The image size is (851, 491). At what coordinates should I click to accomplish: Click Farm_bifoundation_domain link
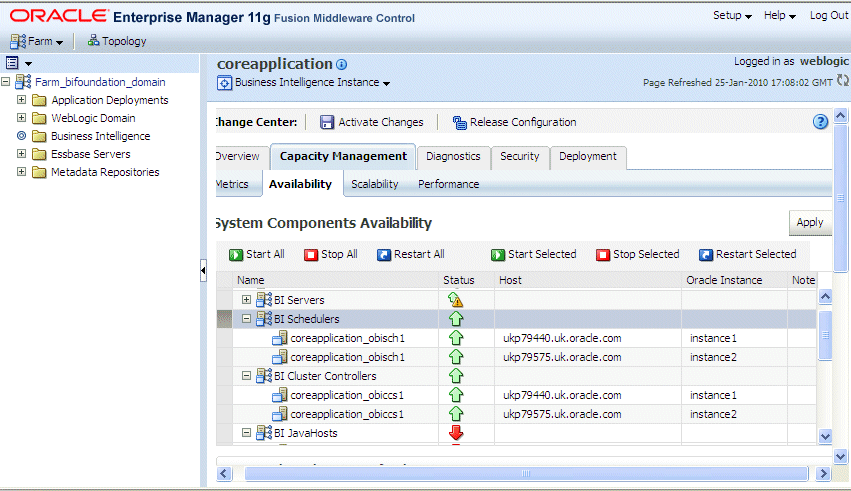pyautogui.click(x=100, y=82)
